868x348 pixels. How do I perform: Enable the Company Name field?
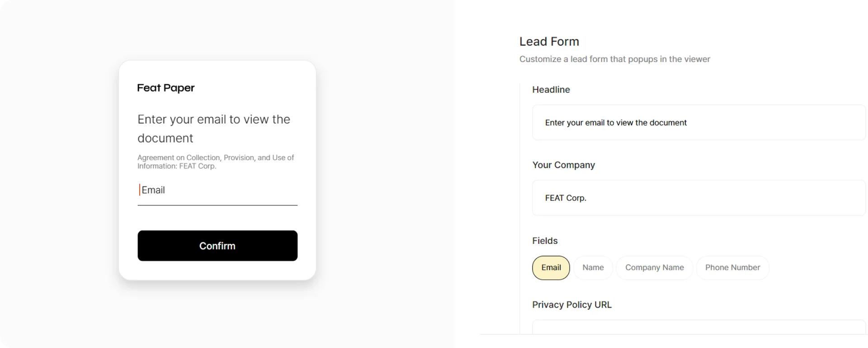pyautogui.click(x=654, y=267)
